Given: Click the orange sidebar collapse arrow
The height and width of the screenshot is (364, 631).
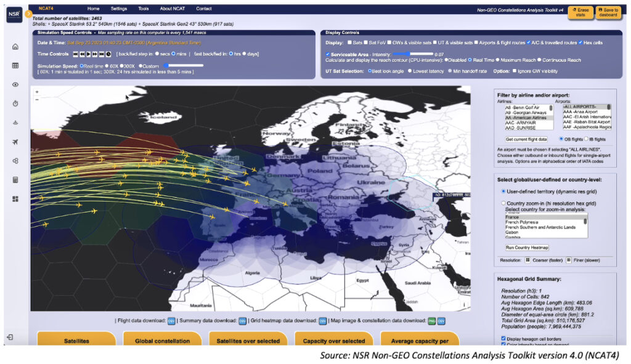Looking at the screenshot, I should tap(28, 14).
